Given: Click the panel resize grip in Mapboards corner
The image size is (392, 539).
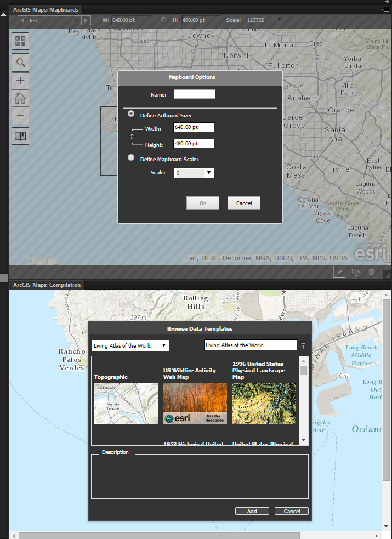Looking at the screenshot, I should (387, 274).
